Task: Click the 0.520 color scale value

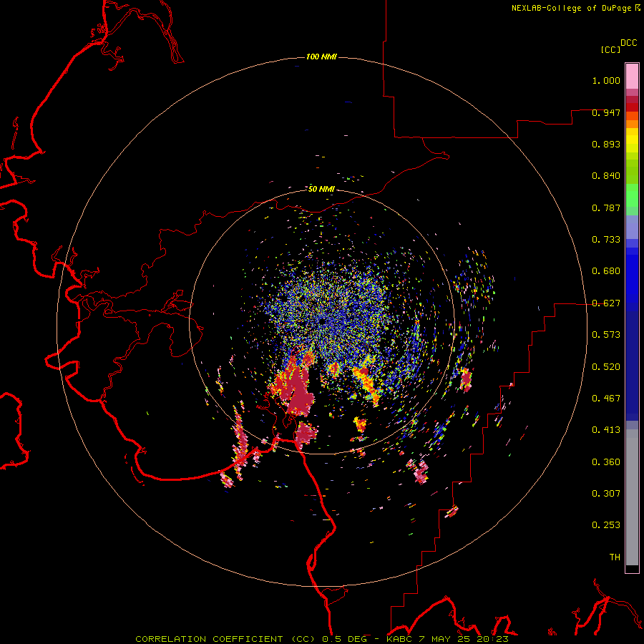Action: [606, 367]
